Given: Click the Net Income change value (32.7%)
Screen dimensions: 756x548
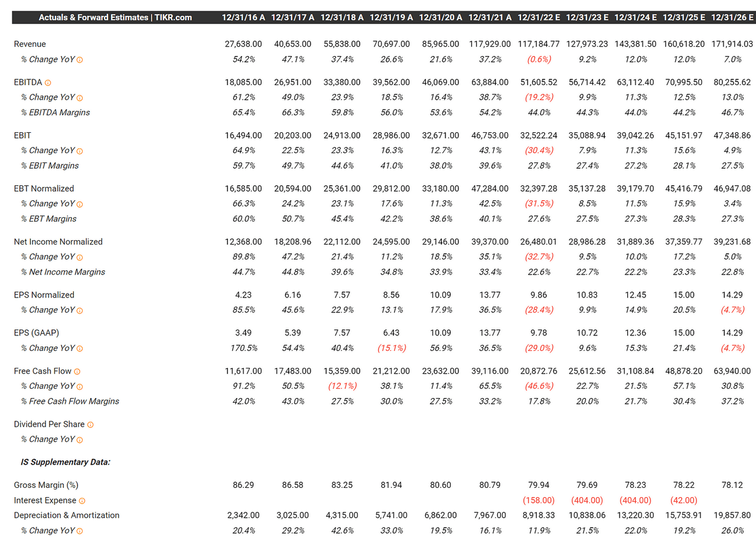Looking at the screenshot, I should (x=539, y=257).
